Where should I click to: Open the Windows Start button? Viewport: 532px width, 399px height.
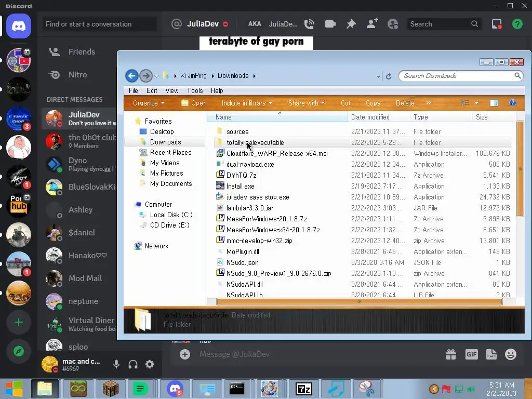pos(14,389)
